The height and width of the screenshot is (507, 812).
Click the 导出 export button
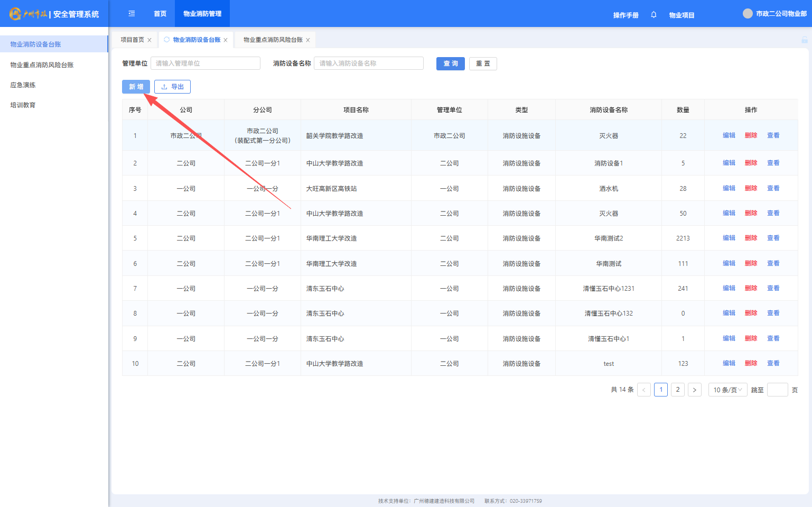pyautogui.click(x=172, y=87)
